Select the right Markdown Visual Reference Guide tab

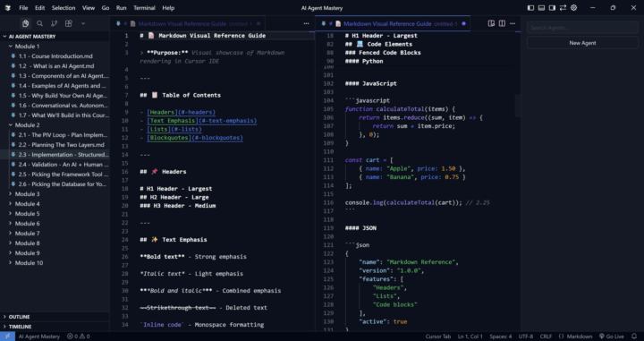393,24
